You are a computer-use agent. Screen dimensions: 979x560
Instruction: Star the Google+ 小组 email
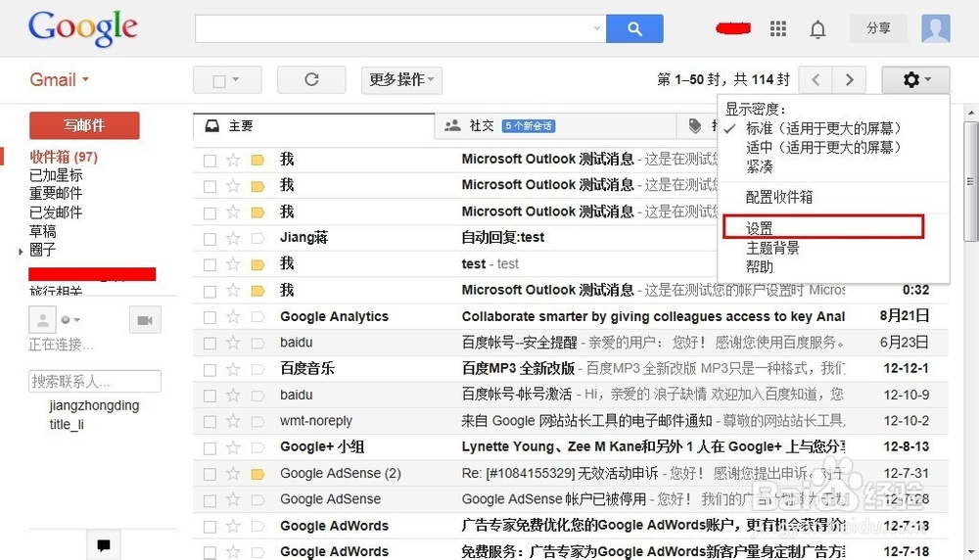coord(233,448)
